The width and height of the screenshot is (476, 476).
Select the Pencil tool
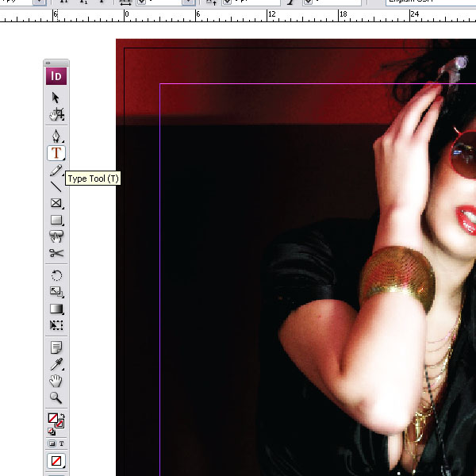tap(56, 171)
